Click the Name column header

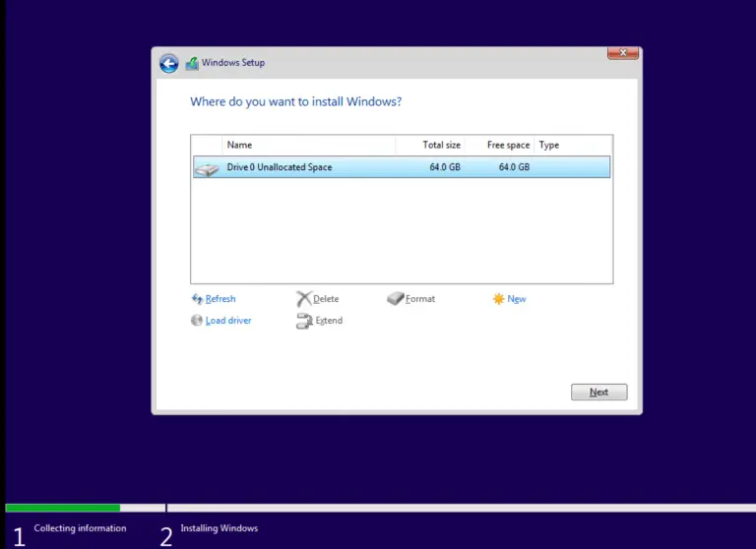coord(308,145)
